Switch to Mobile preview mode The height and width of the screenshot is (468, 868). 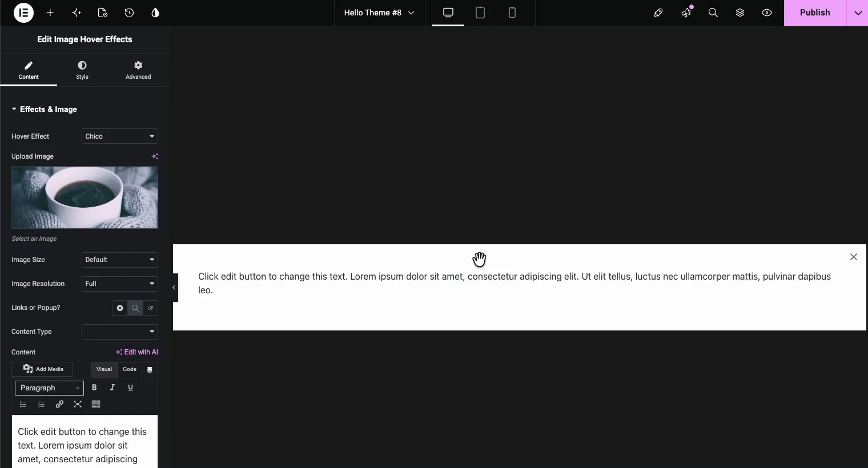[x=512, y=13]
